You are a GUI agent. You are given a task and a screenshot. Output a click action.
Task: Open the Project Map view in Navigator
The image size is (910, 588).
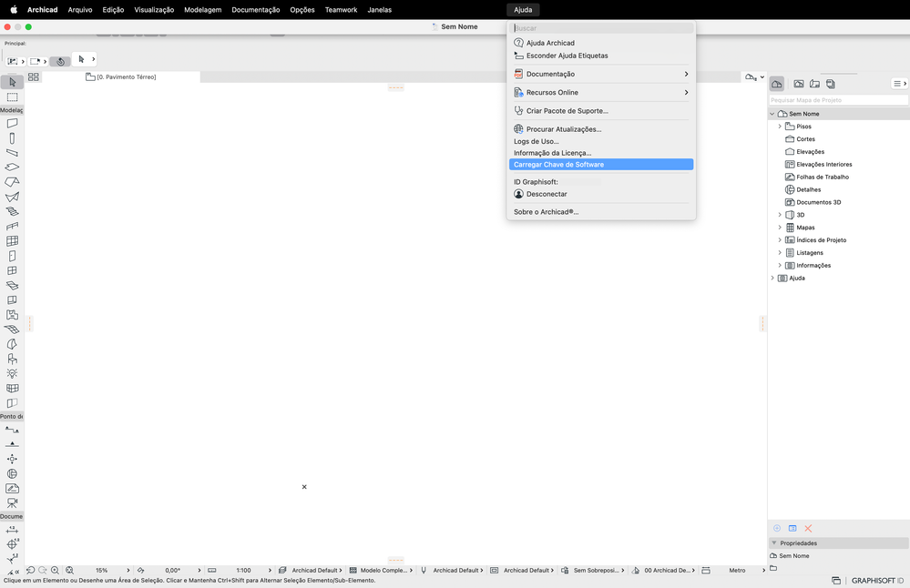click(x=776, y=84)
